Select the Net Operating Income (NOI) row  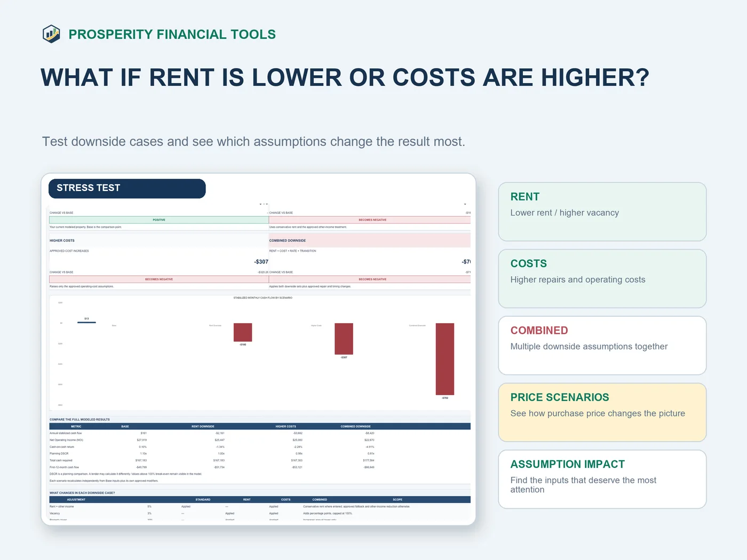(260, 440)
